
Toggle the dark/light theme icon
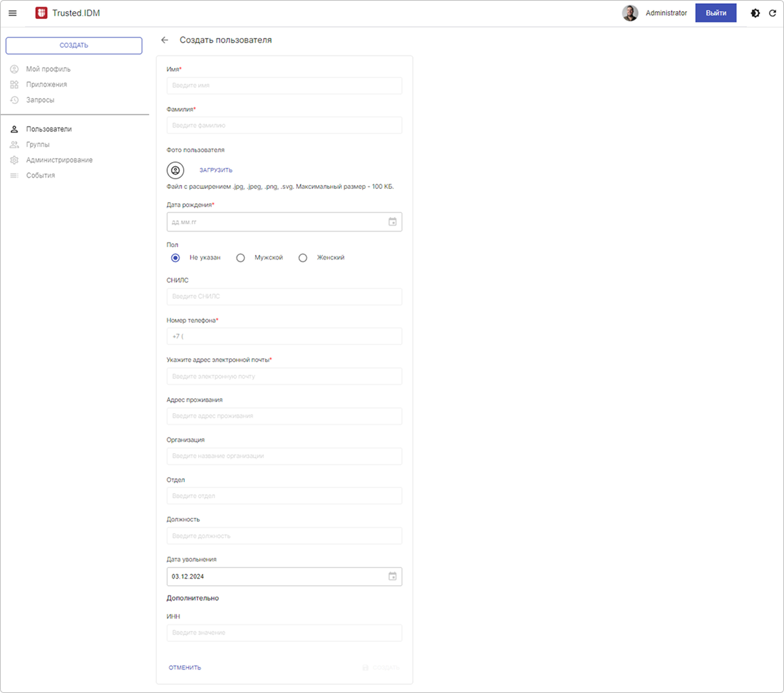(755, 13)
